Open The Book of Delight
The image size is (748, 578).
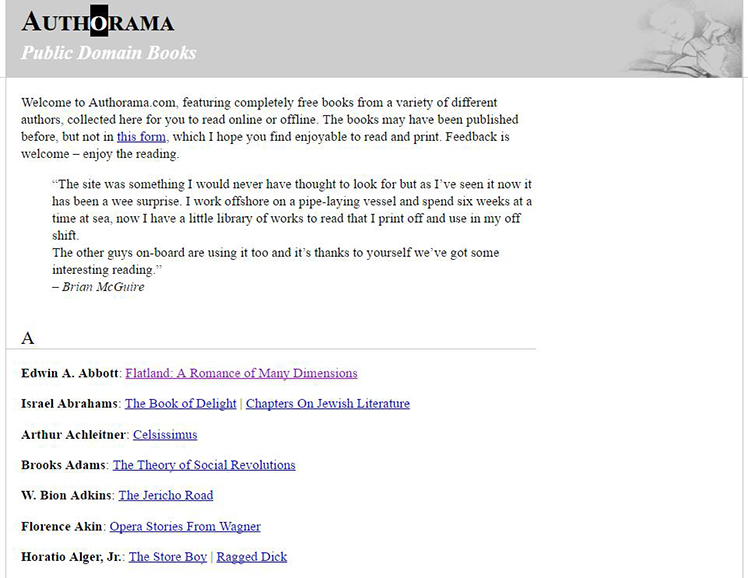[x=180, y=404]
